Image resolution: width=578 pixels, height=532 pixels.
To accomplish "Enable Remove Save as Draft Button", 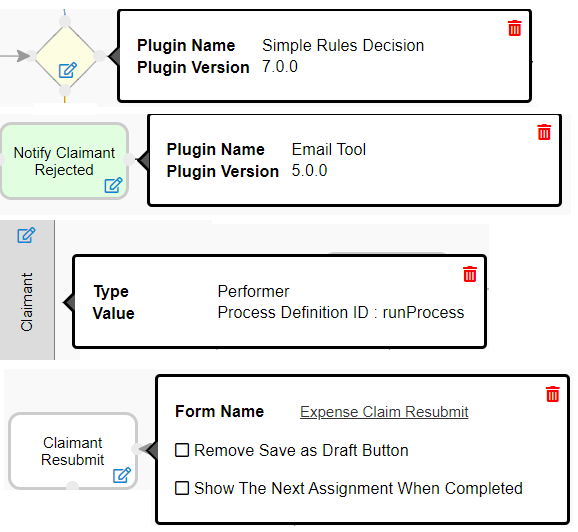I will coord(182,450).
